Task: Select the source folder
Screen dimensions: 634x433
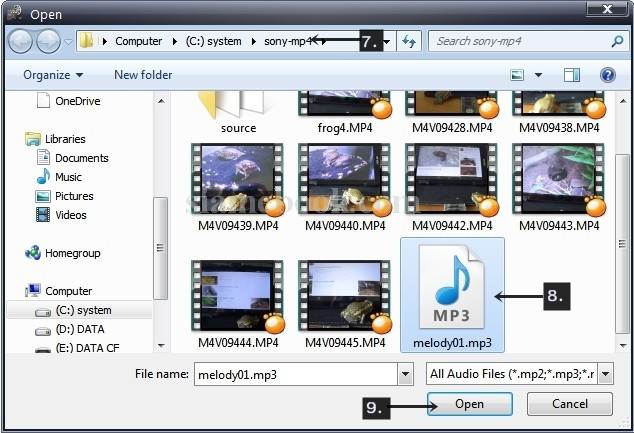Action: (x=238, y=113)
